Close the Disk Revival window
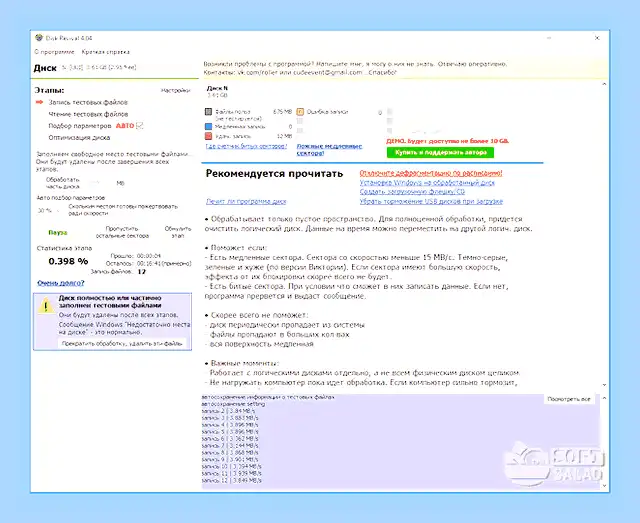 pyautogui.click(x=597, y=38)
